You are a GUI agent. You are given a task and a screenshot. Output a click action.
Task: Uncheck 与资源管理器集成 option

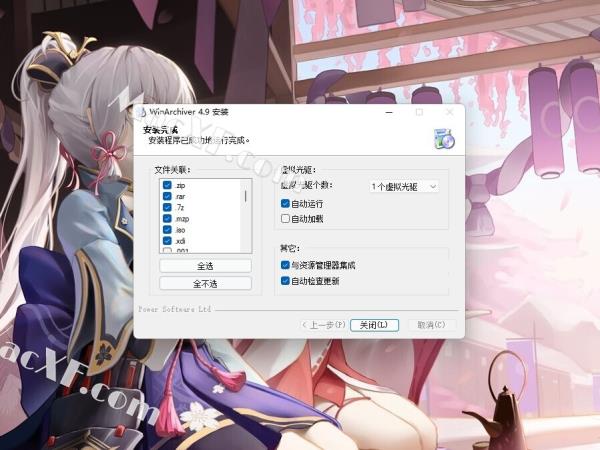tap(285, 265)
